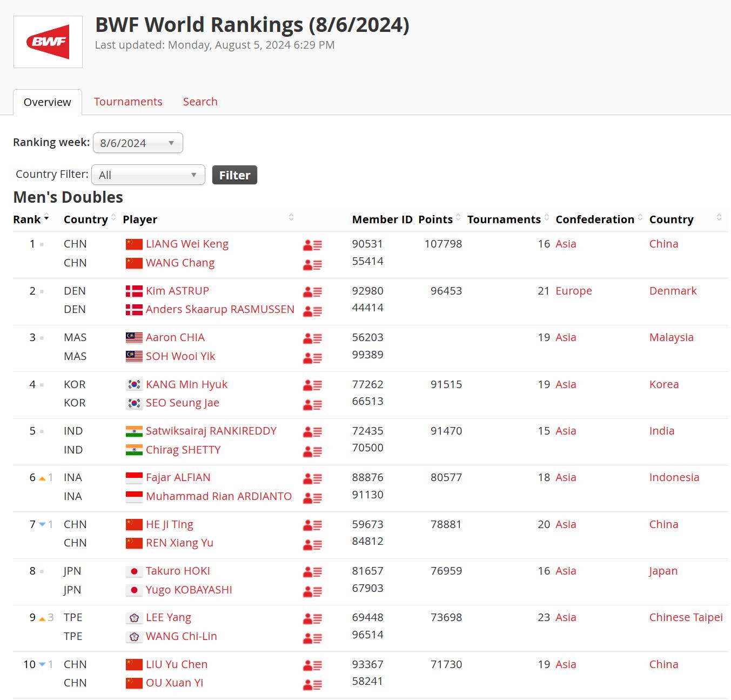Open the Malaysia country link
The width and height of the screenshot is (731, 700).
coord(672,337)
